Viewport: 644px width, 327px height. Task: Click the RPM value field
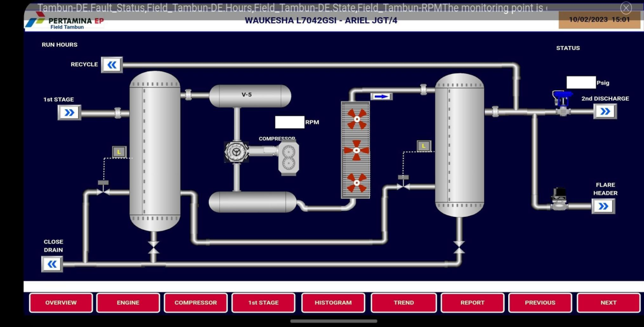tap(289, 122)
